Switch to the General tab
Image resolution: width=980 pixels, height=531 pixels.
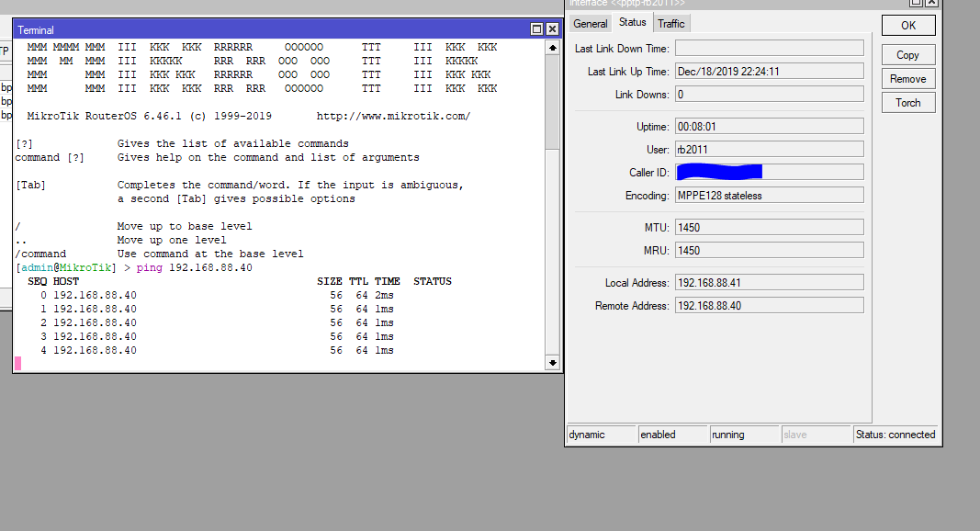tap(590, 24)
